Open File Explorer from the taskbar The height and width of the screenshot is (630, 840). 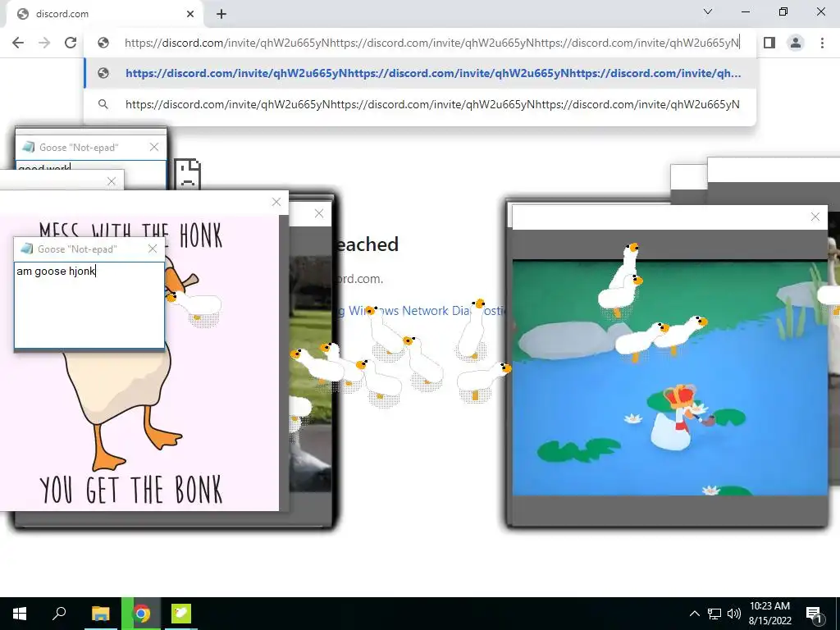pyautogui.click(x=100, y=614)
